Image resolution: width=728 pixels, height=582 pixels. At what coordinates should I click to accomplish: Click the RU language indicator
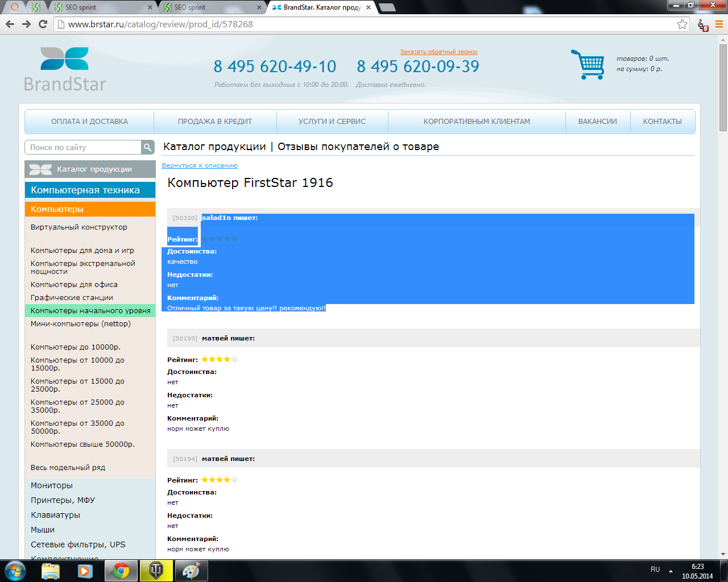click(x=655, y=569)
